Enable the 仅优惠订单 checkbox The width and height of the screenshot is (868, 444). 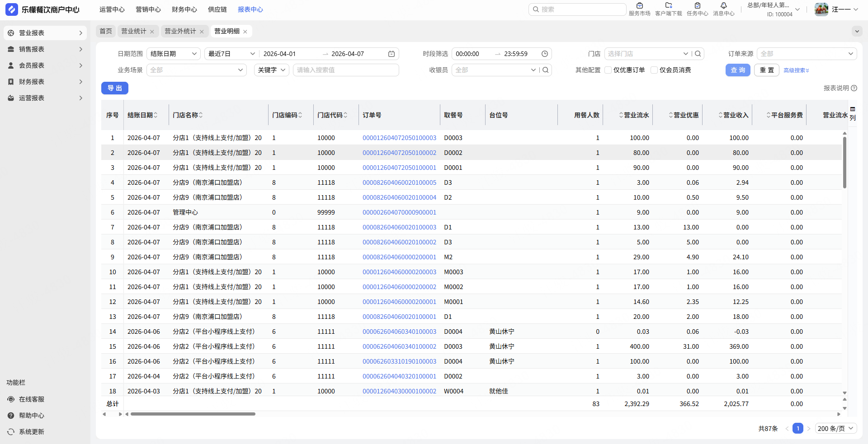pyautogui.click(x=609, y=70)
